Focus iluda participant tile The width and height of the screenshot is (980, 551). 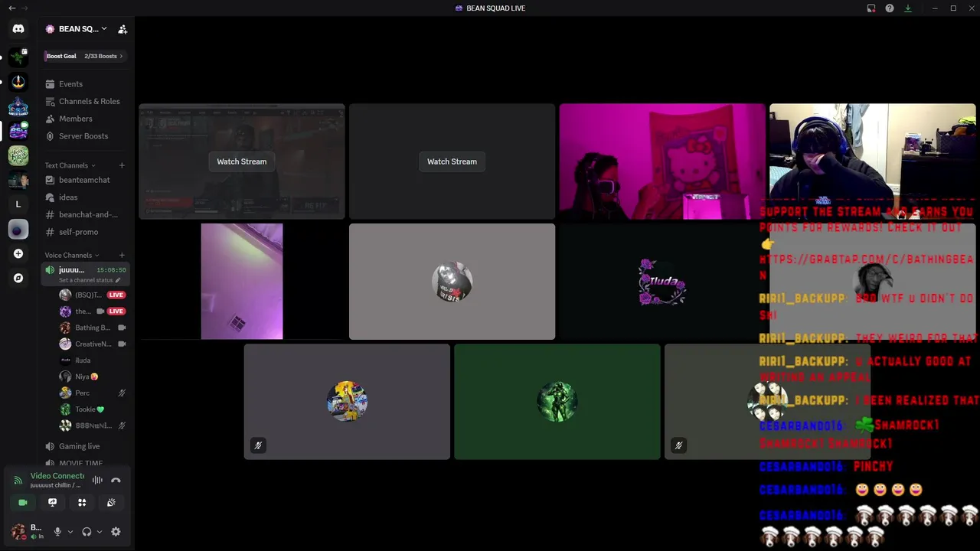point(662,282)
